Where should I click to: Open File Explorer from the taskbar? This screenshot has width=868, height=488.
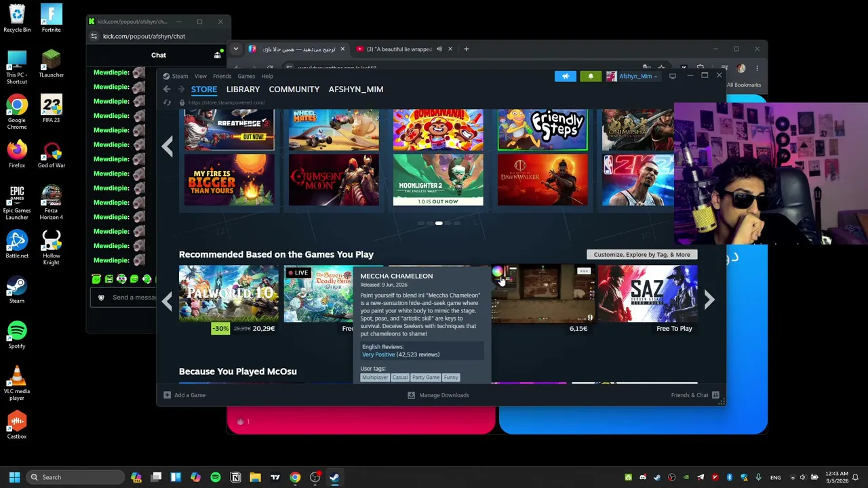tap(255, 477)
